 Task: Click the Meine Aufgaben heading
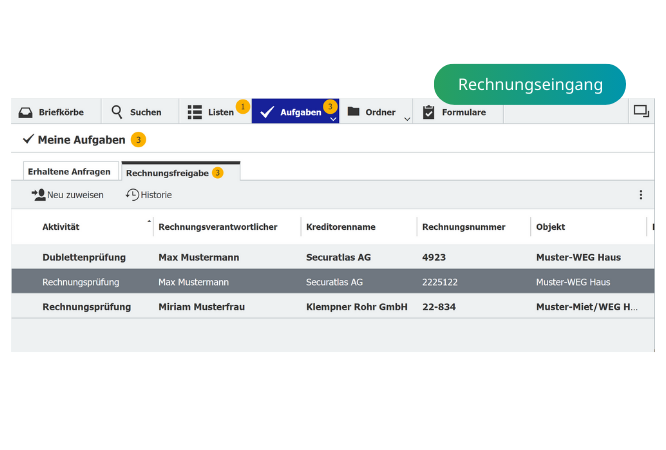[x=82, y=140]
